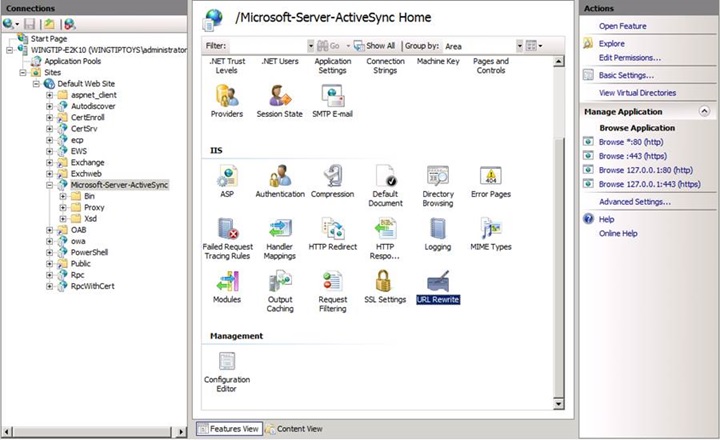This screenshot has height=440, width=720.
Task: Expand the EWS tree node
Action: pos(50,151)
